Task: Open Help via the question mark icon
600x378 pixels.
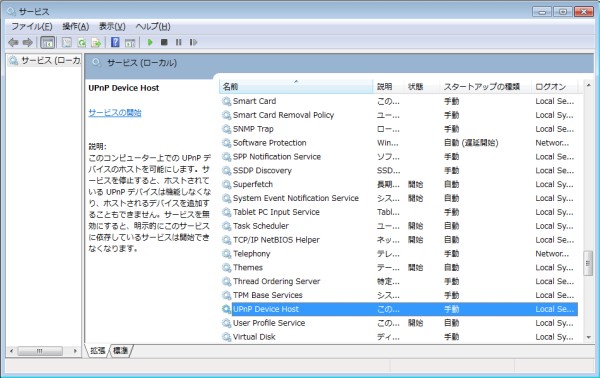Action: tap(115, 42)
